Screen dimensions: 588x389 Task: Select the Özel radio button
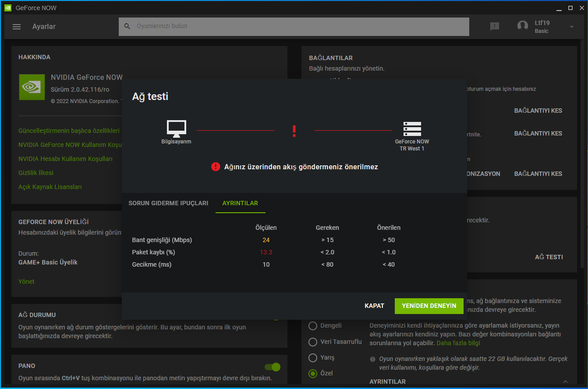313,374
